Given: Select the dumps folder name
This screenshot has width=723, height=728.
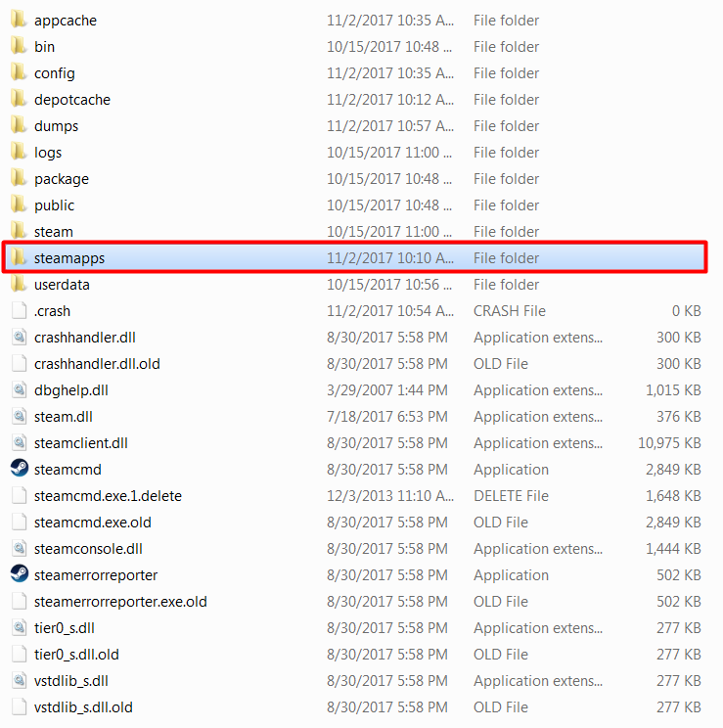Looking at the screenshot, I should [x=56, y=127].
